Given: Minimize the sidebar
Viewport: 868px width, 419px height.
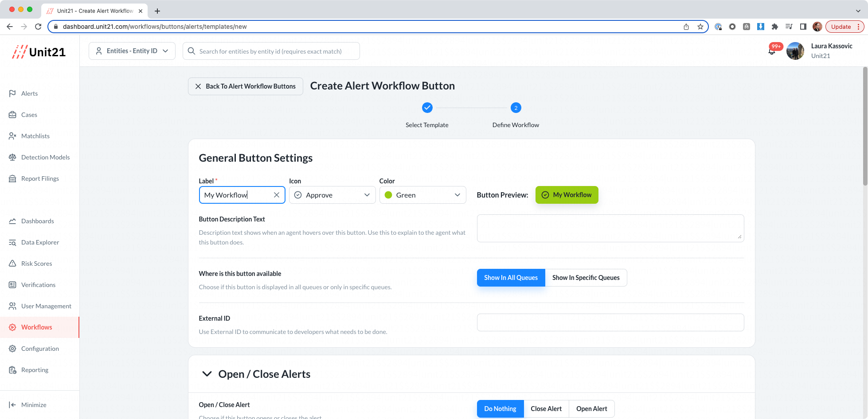Looking at the screenshot, I should click(27, 405).
